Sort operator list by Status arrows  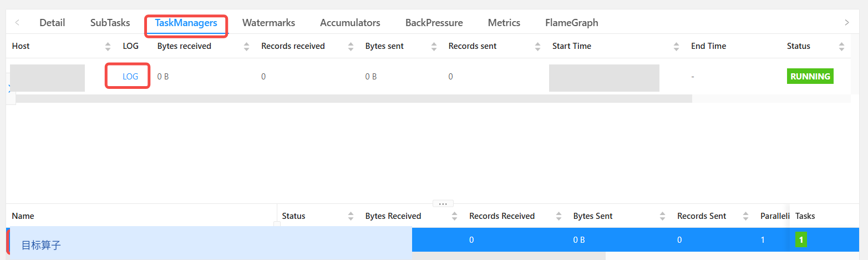click(351, 216)
